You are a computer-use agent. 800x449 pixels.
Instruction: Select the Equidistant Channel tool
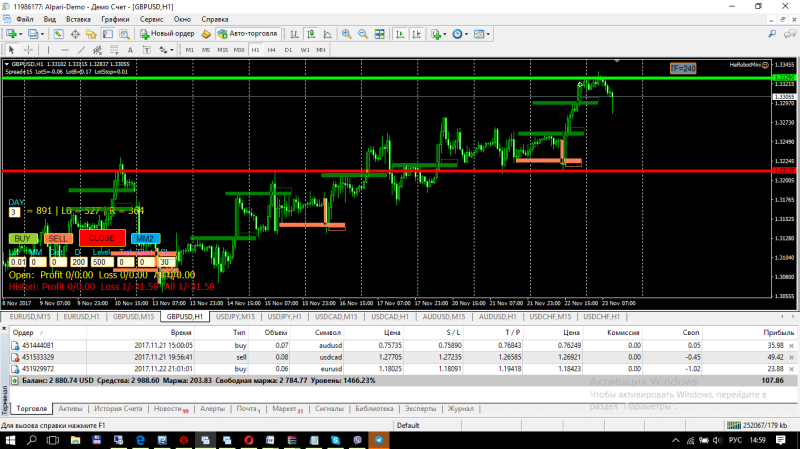pyautogui.click(x=97, y=50)
